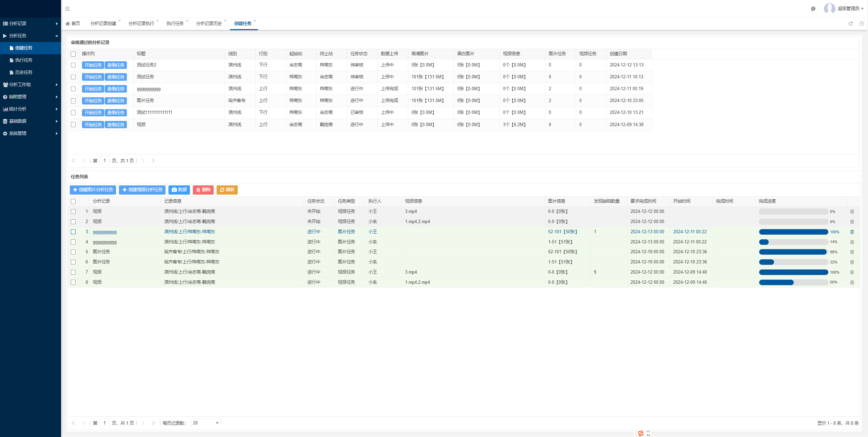868x437 pixels.
Task: Go to last page in bottom pager
Action: point(153,423)
